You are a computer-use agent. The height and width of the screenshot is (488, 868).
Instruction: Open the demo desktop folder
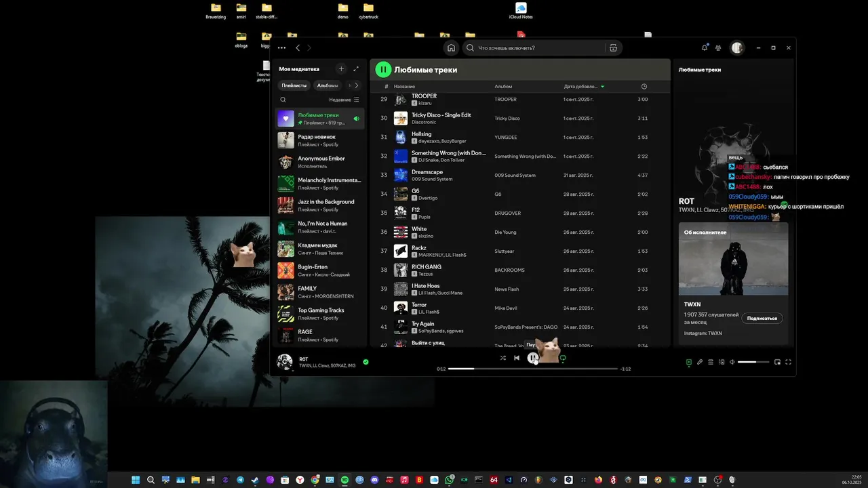343,11
